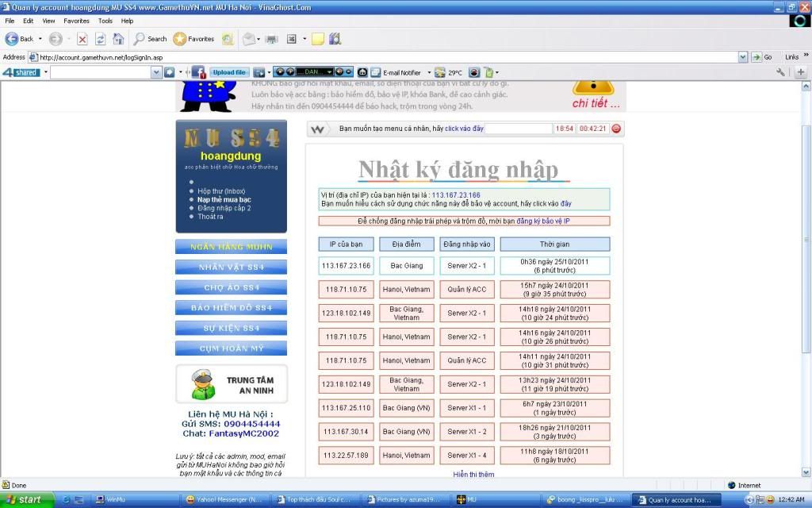Click the Upload file button

click(x=230, y=72)
